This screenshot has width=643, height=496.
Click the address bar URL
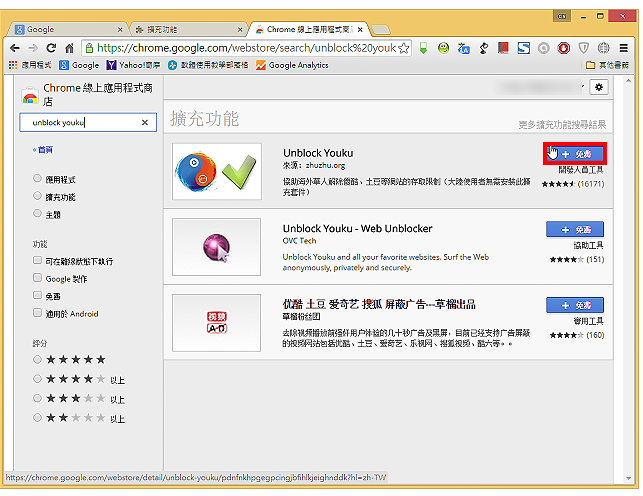point(246,48)
